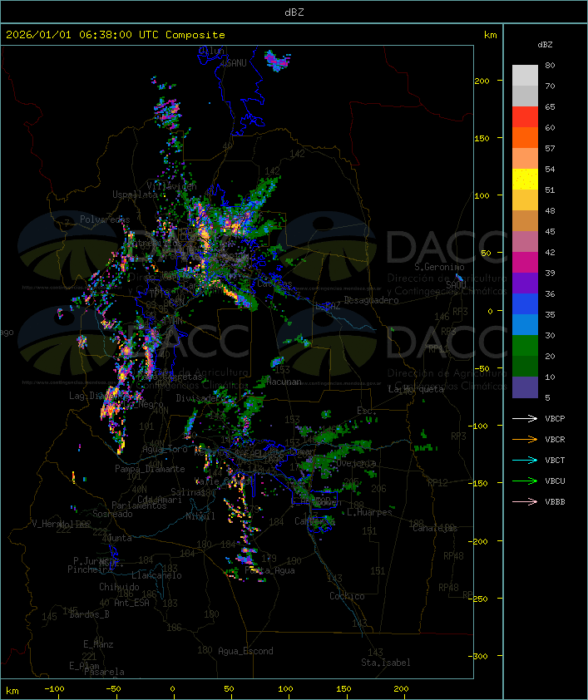Viewport: 588px width, 700px height.
Task: Select the royal blue 35-36 dBZ swatch
Action: (x=525, y=304)
